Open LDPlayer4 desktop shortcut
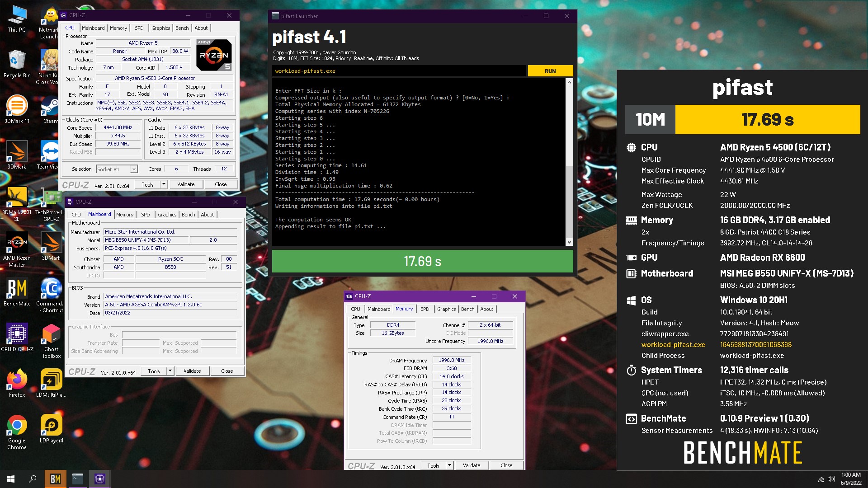The height and width of the screenshot is (488, 868). pos(51,429)
